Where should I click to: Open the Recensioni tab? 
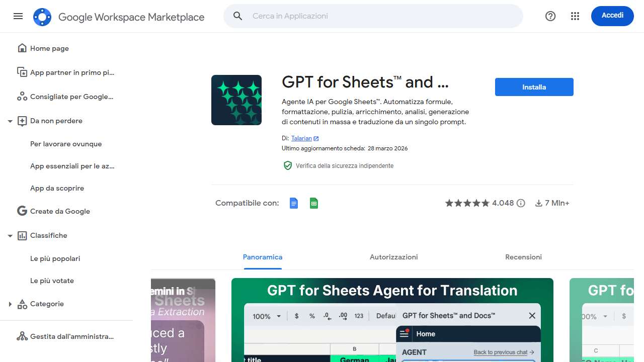tap(523, 257)
